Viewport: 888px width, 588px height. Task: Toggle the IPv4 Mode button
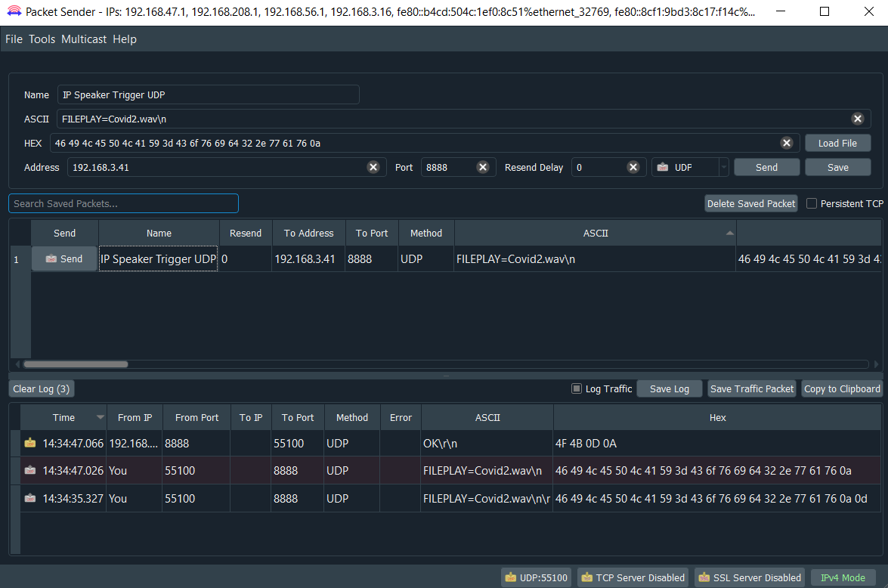tap(843, 577)
